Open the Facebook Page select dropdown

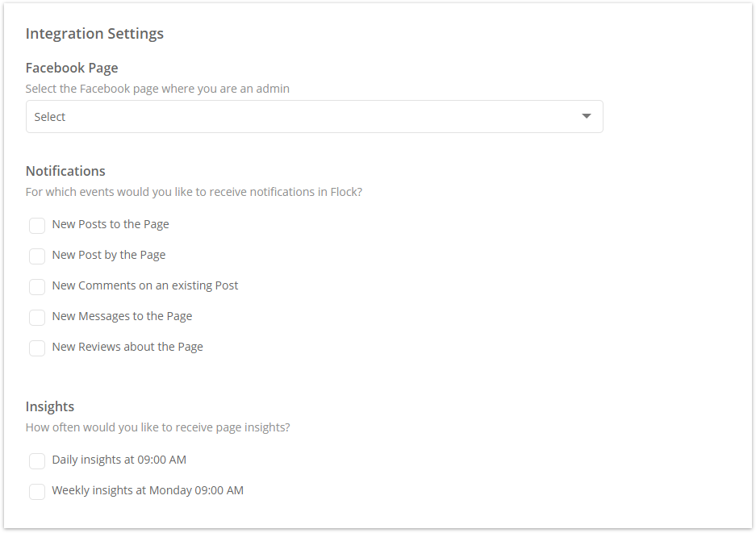coord(315,117)
